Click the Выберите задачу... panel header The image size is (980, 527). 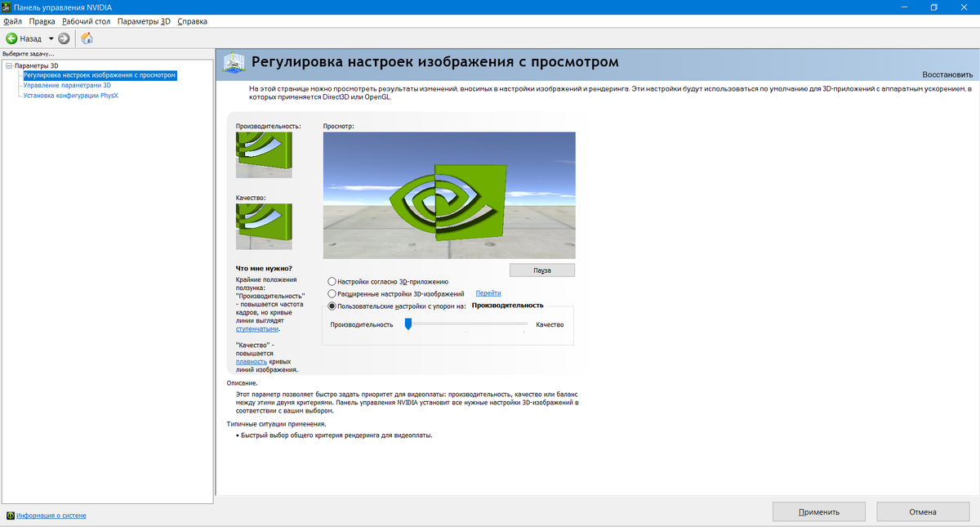[28, 53]
